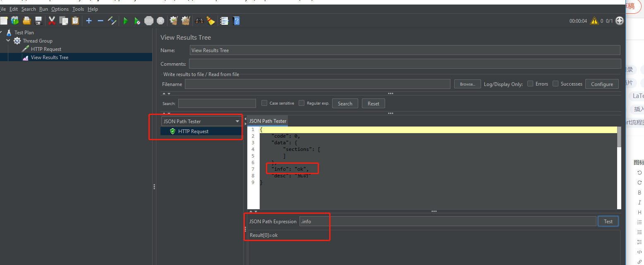Open the function helper dialog
Image resolution: width=644 pixels, height=265 pixels.
tap(224, 21)
